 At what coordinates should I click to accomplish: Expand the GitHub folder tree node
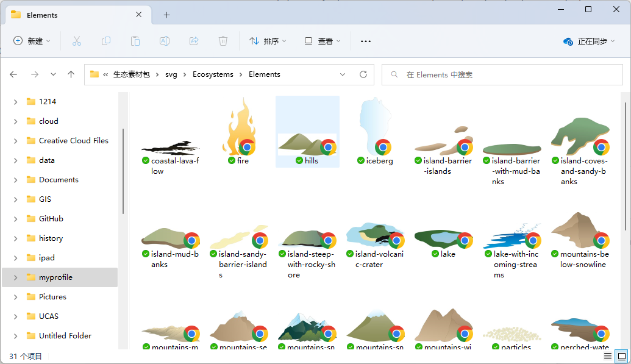coord(15,219)
